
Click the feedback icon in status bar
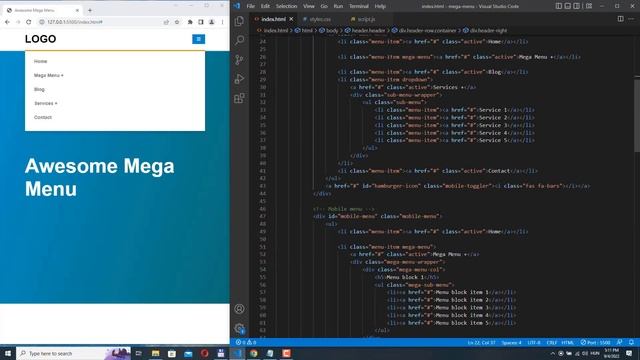(x=620, y=342)
